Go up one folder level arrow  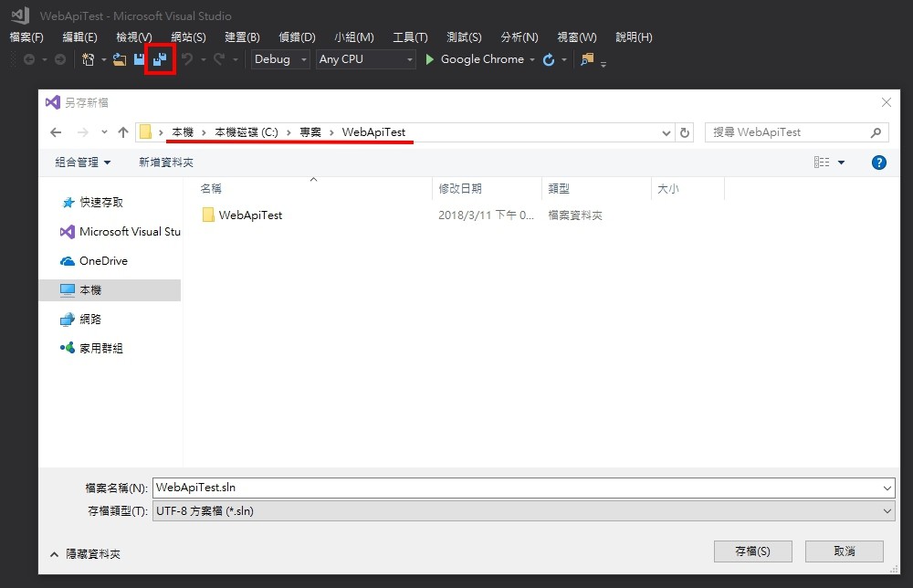pos(123,132)
